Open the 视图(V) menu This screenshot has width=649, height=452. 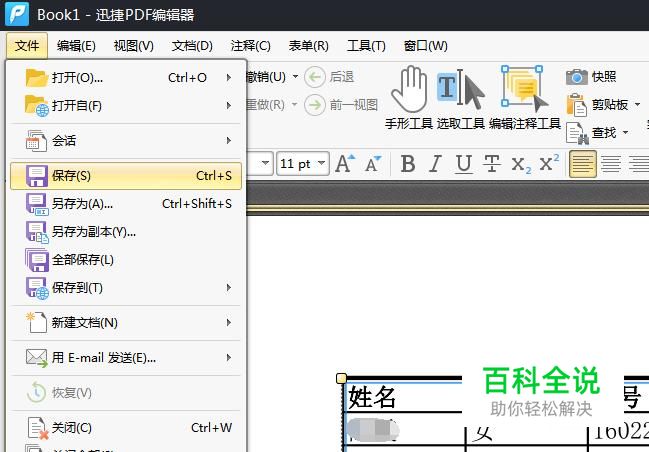pos(134,46)
